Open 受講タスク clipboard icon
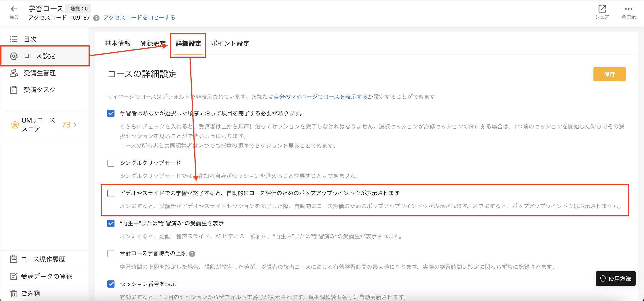The width and height of the screenshot is (644, 301). (13, 90)
